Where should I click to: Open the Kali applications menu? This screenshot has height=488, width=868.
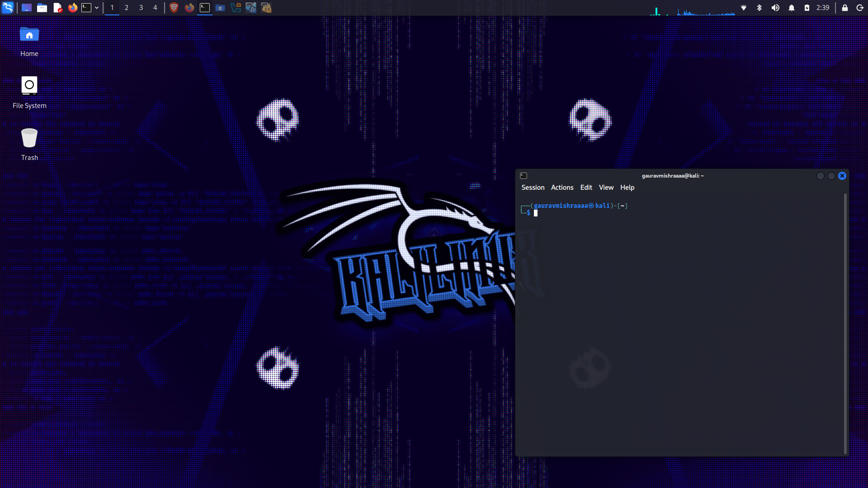[8, 8]
